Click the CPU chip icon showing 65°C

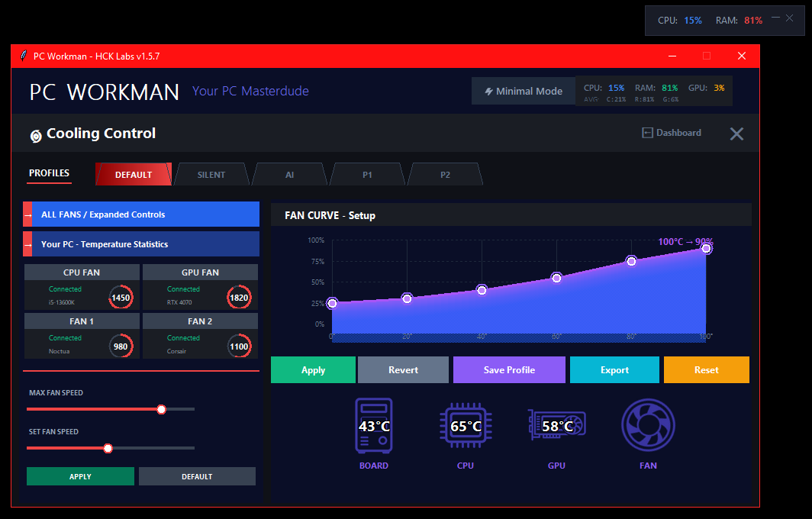466,425
